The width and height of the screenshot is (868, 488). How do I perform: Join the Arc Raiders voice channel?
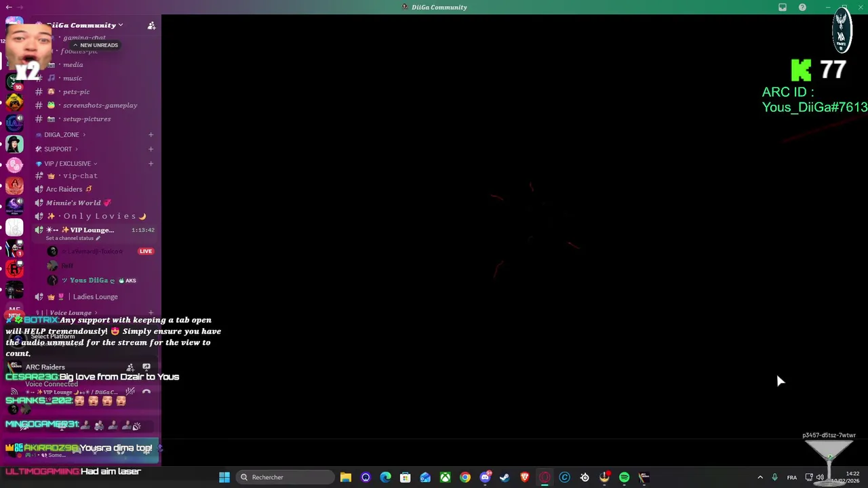coord(64,189)
